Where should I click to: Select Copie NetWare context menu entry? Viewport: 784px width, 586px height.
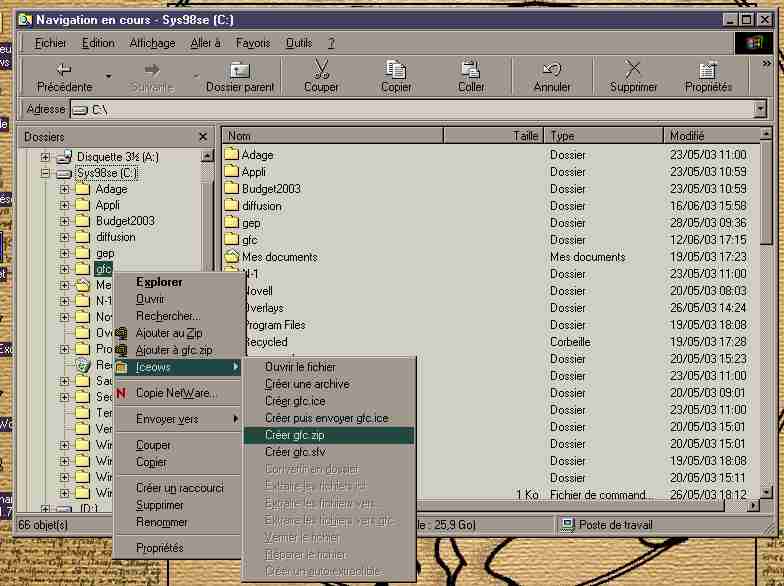(x=177, y=393)
